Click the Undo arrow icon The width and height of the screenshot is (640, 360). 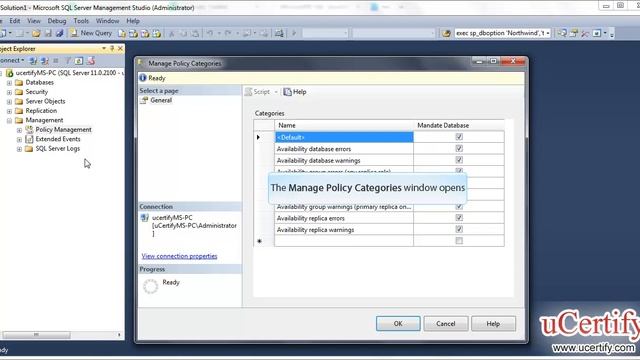tap(210, 33)
